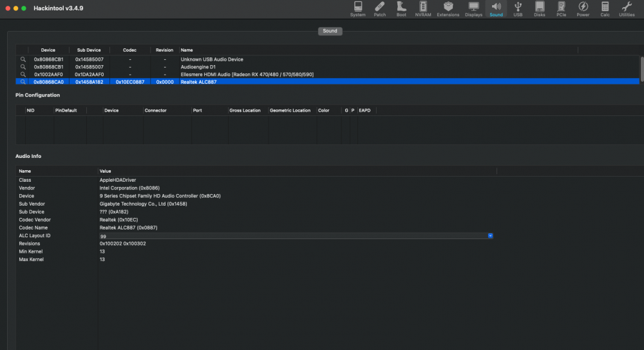The height and width of the screenshot is (350, 644).
Task: Click the 0x10EC0887 codec cell
Action: coord(130,82)
